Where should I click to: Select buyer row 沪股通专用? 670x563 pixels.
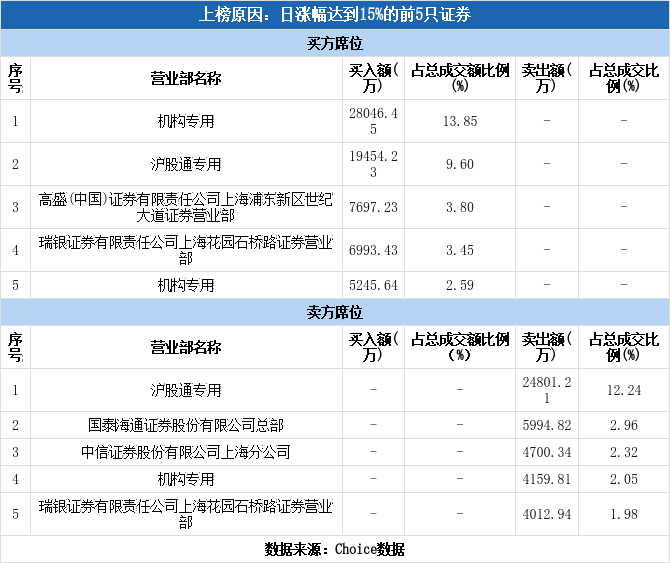[186, 164]
